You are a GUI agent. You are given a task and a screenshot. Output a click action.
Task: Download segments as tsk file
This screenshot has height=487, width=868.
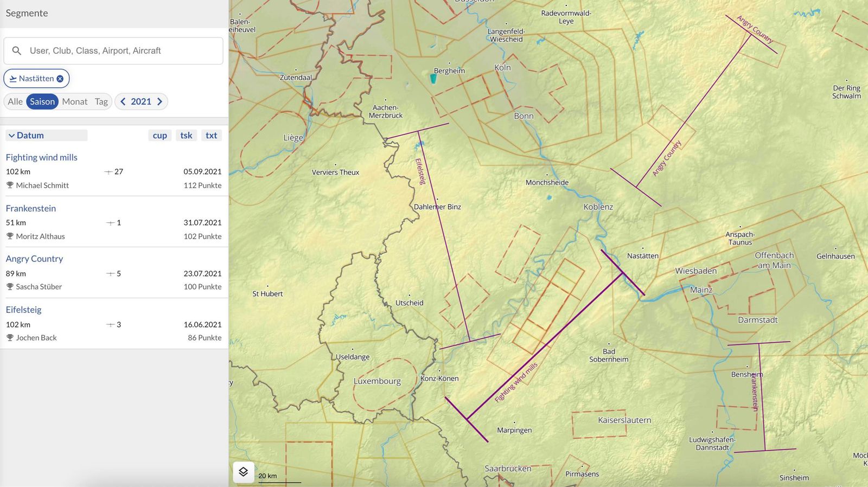pos(186,136)
